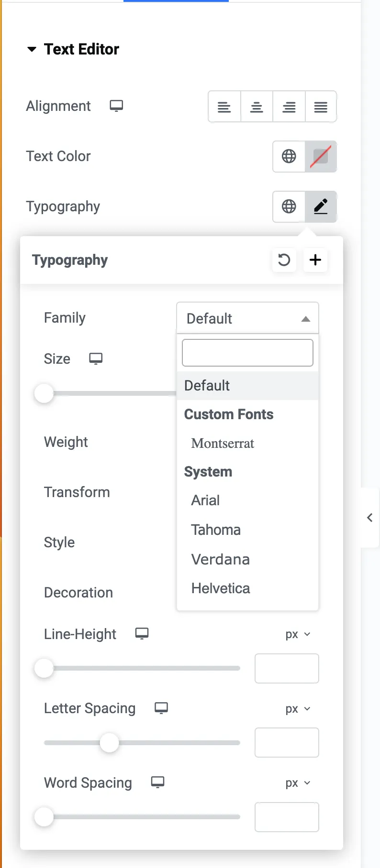Click the font search input field
The width and height of the screenshot is (380, 868).
point(247,352)
